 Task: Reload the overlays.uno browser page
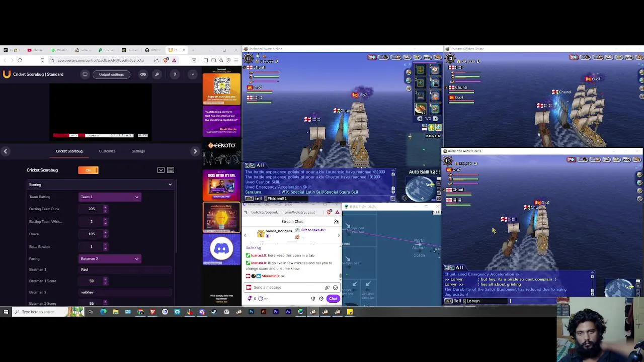coord(20,60)
